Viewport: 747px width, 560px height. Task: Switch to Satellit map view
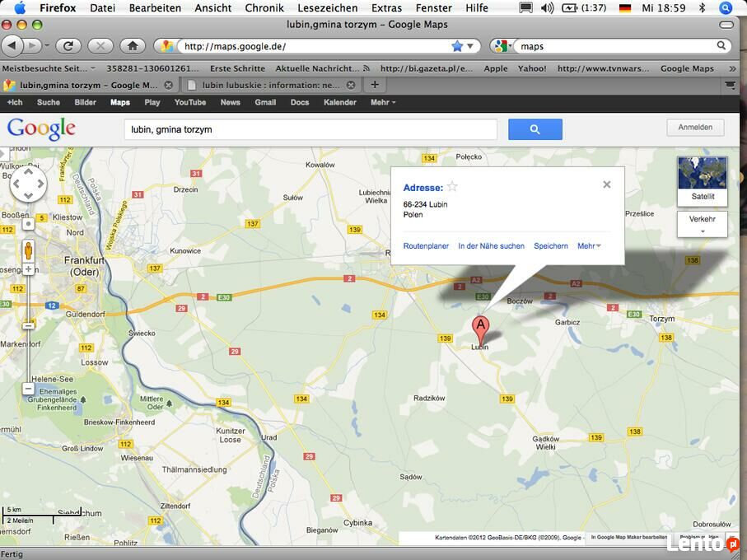point(703,181)
